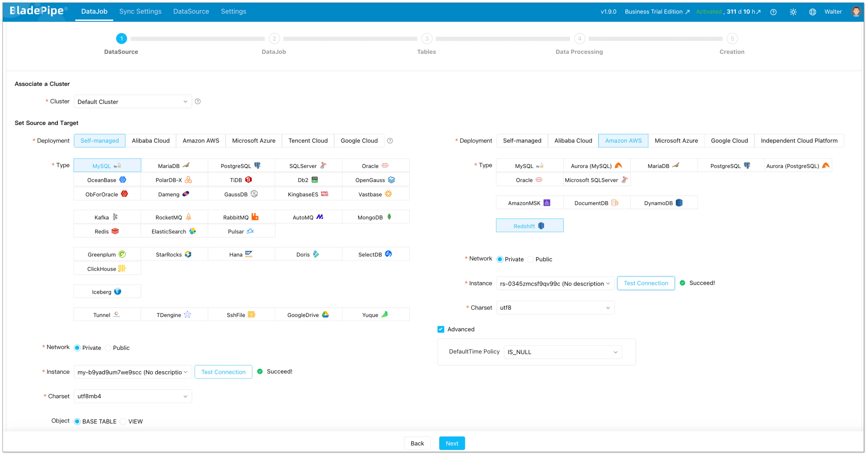Open Walter user avatar
Screen dimensions: 868x456
(x=856, y=11)
